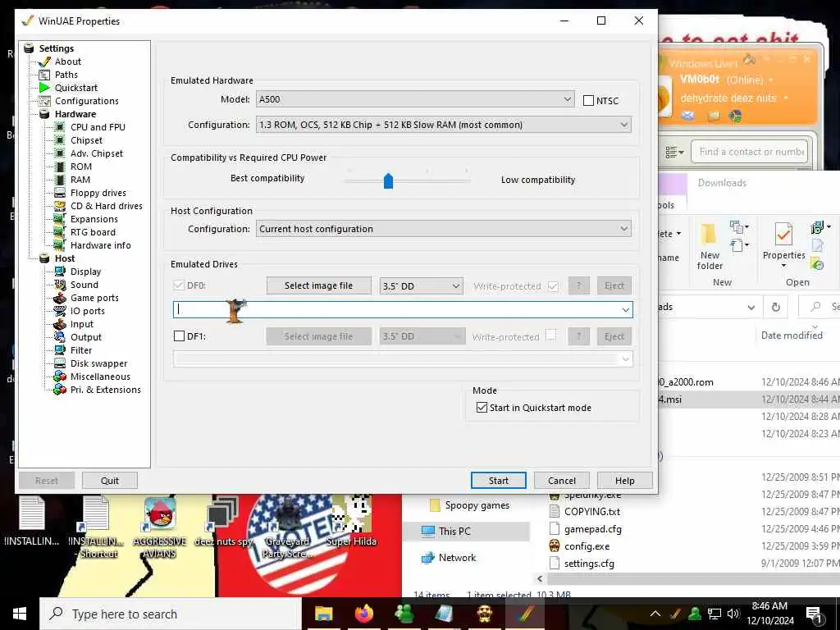
Task: Toggle the DF1: drive checkbox
Action: click(x=179, y=336)
